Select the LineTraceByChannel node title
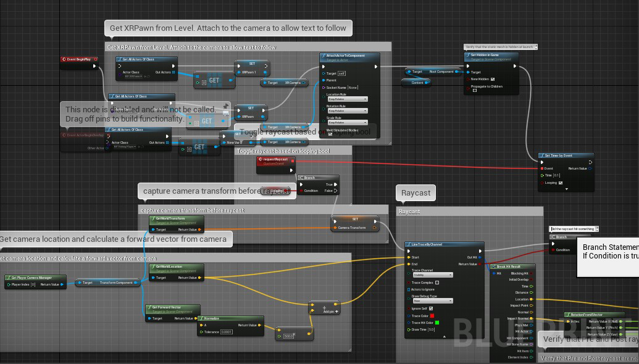Viewport: 639px width, 364px height. [x=444, y=244]
